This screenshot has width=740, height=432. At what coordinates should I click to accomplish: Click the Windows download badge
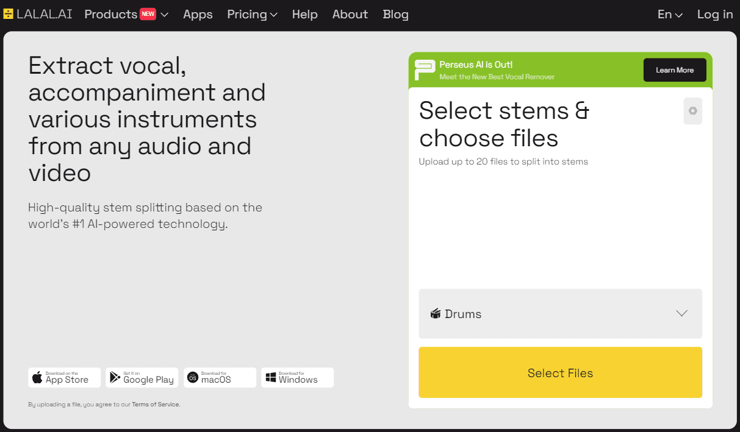[297, 378]
